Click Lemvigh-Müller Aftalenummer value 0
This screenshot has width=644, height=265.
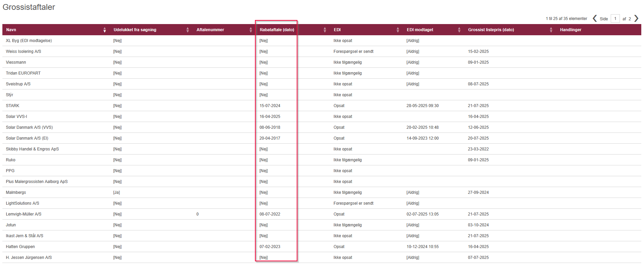tap(197, 214)
